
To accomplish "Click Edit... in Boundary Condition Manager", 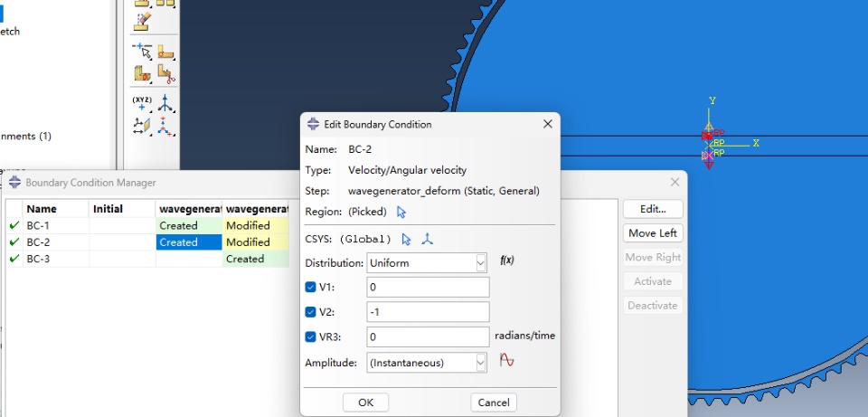I will [x=653, y=209].
